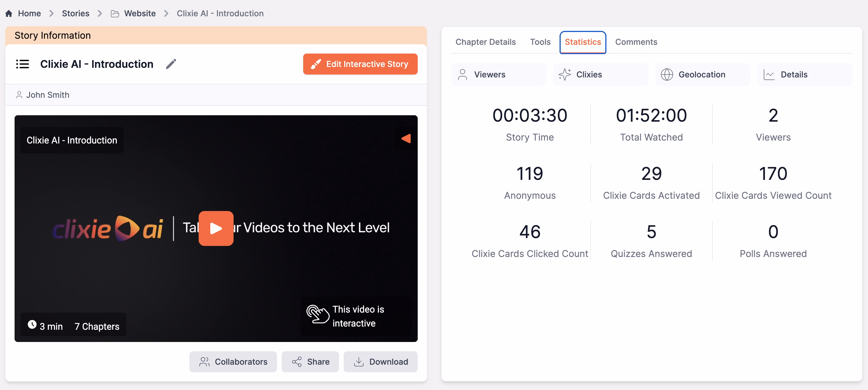868x390 pixels.
Task: Click the 7 Chapters label on video
Action: tap(97, 326)
